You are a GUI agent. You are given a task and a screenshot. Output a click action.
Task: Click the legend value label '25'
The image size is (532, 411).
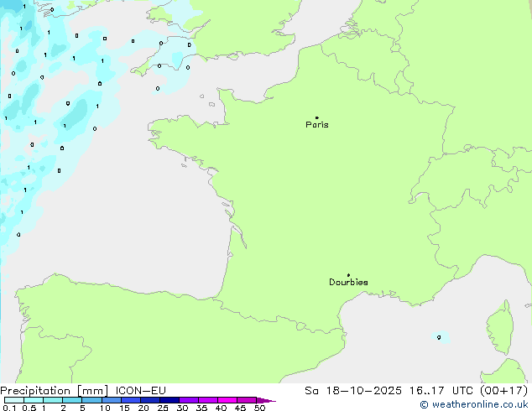click(x=163, y=408)
